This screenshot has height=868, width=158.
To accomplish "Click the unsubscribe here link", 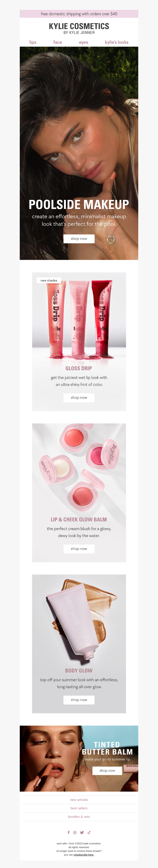I will pyautogui.click(x=84, y=855).
